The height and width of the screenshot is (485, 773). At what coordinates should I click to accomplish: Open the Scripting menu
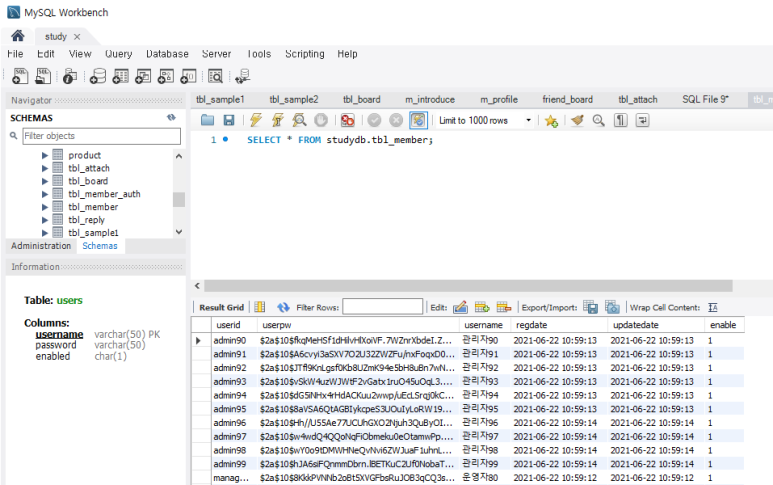click(x=305, y=54)
